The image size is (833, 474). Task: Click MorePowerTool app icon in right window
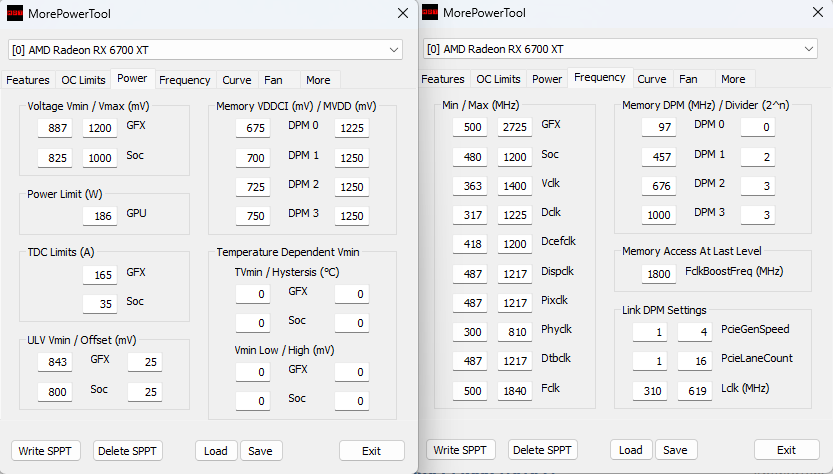pyautogui.click(x=430, y=12)
